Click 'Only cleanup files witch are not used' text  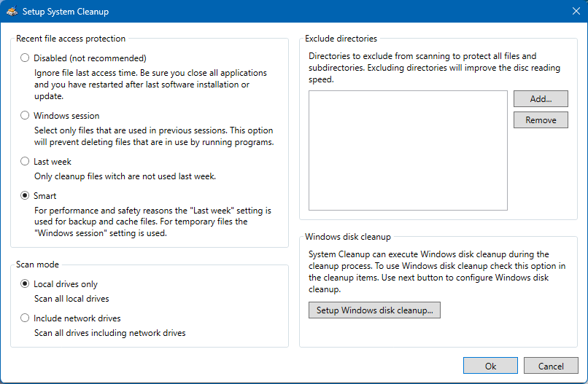(125, 176)
